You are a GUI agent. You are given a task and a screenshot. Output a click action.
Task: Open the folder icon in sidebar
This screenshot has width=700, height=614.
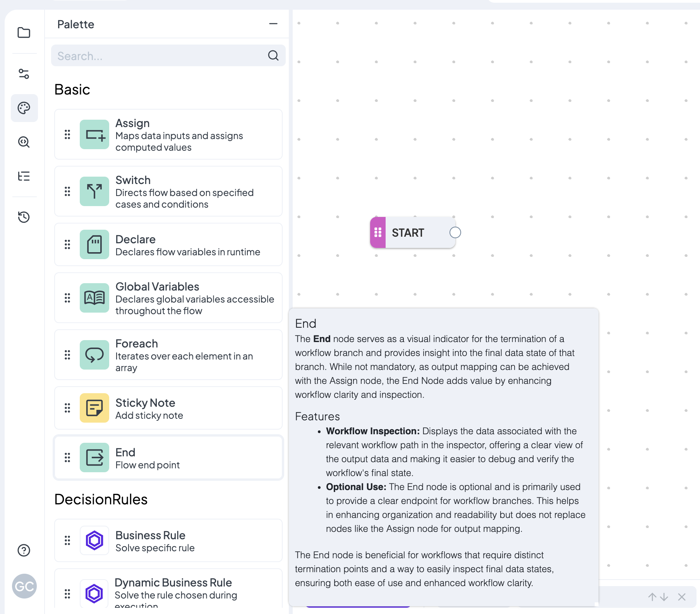click(x=24, y=33)
